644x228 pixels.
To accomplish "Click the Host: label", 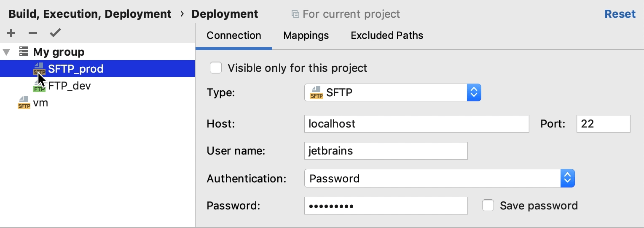I will [x=220, y=124].
